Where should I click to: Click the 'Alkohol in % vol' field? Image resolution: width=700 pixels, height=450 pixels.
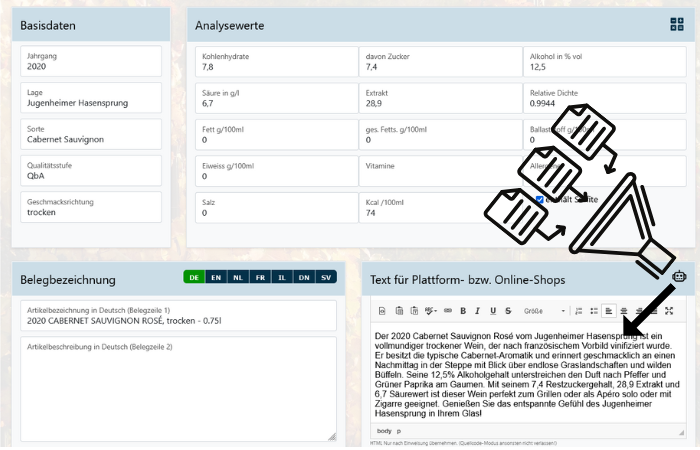click(x=604, y=62)
